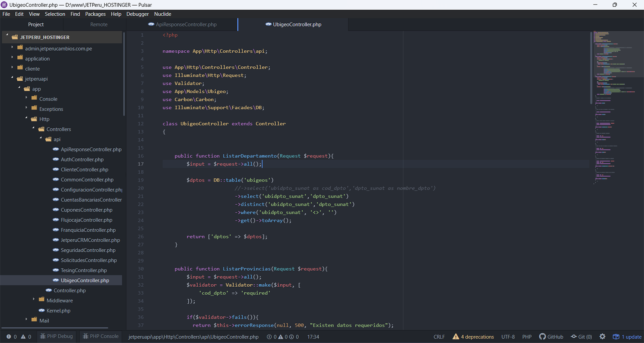Click the PHP icon on UbigeoController.php tab
644x343 pixels.
point(268,24)
